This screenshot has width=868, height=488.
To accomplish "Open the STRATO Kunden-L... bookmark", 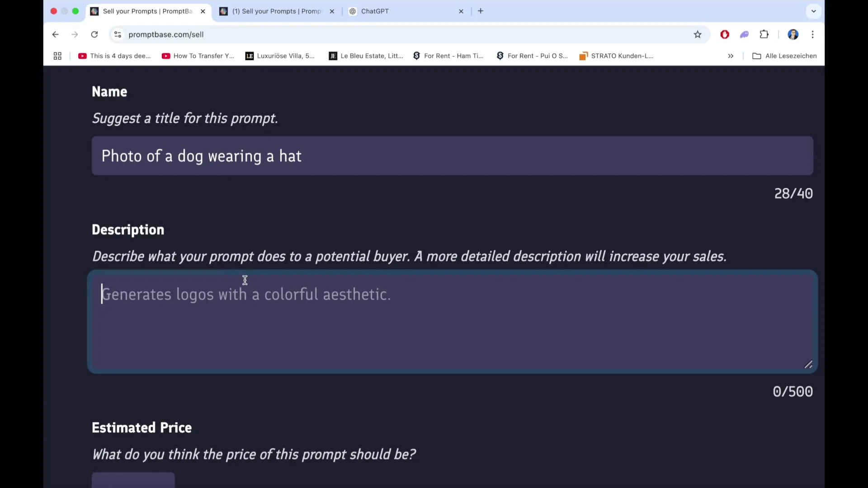I will (617, 56).
